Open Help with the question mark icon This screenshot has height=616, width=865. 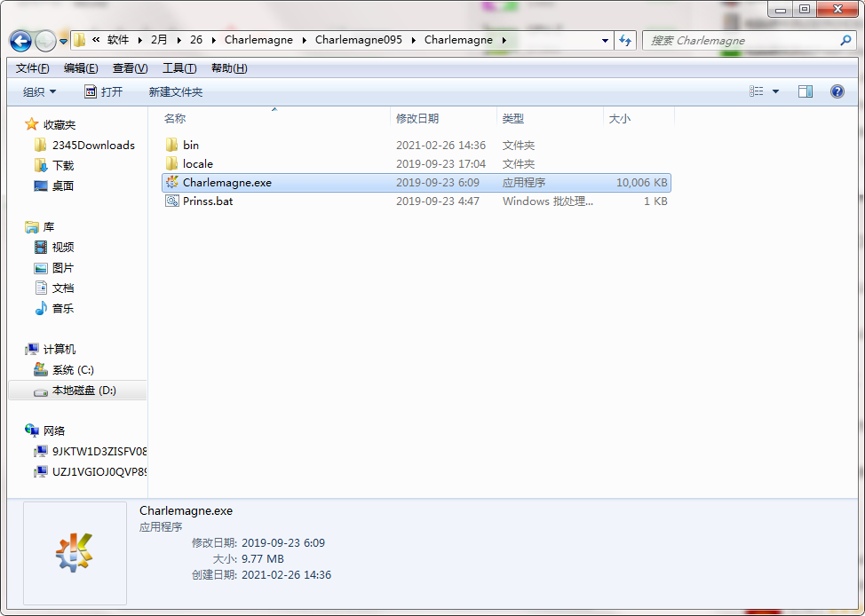point(837,91)
